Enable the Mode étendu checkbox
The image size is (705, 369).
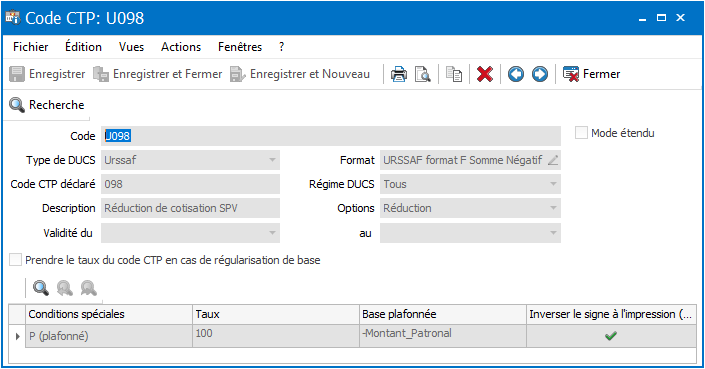(581, 133)
